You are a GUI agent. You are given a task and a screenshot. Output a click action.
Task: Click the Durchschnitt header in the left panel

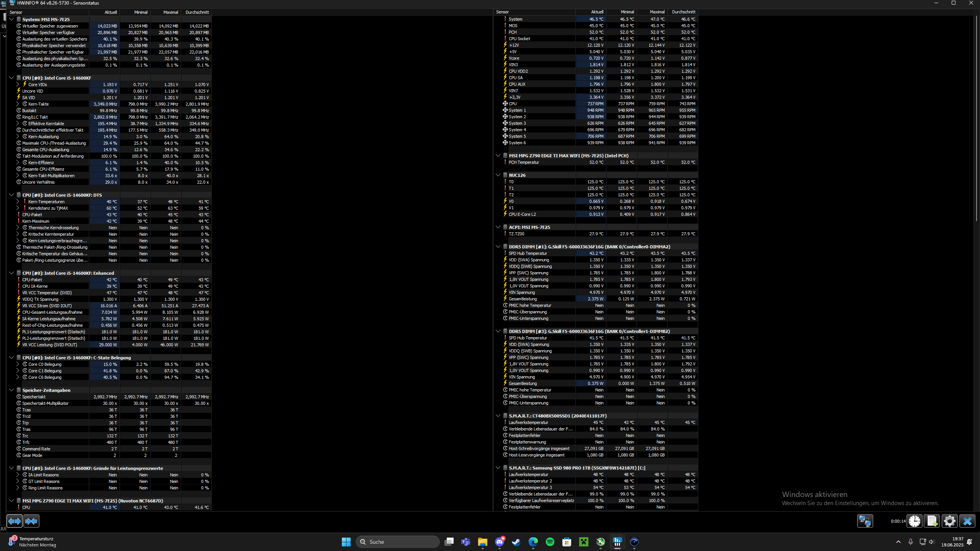(x=197, y=12)
